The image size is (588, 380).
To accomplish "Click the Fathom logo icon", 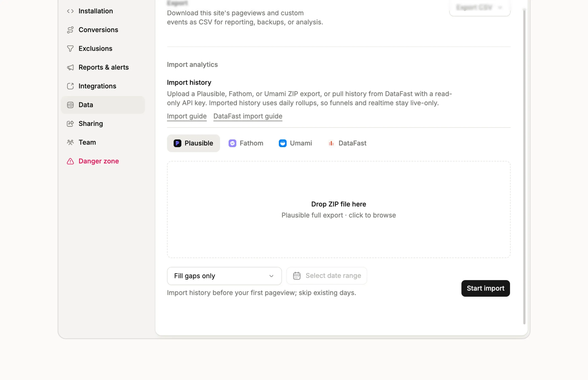I will coord(232,143).
